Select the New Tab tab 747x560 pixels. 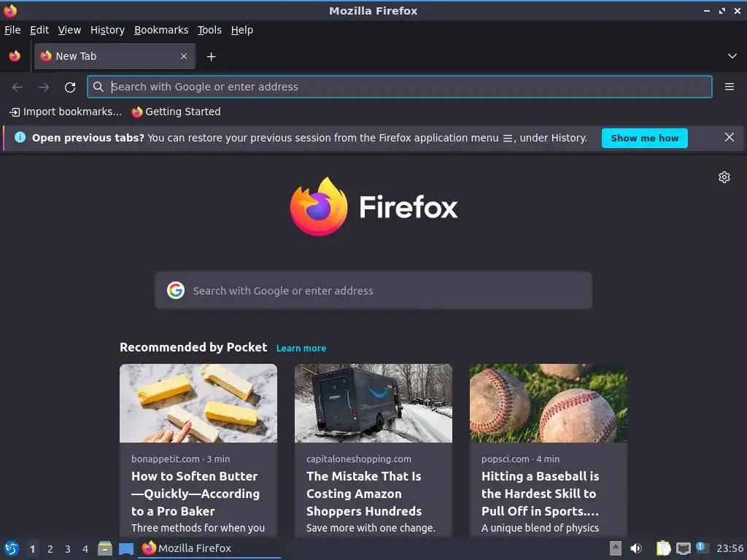pos(115,56)
